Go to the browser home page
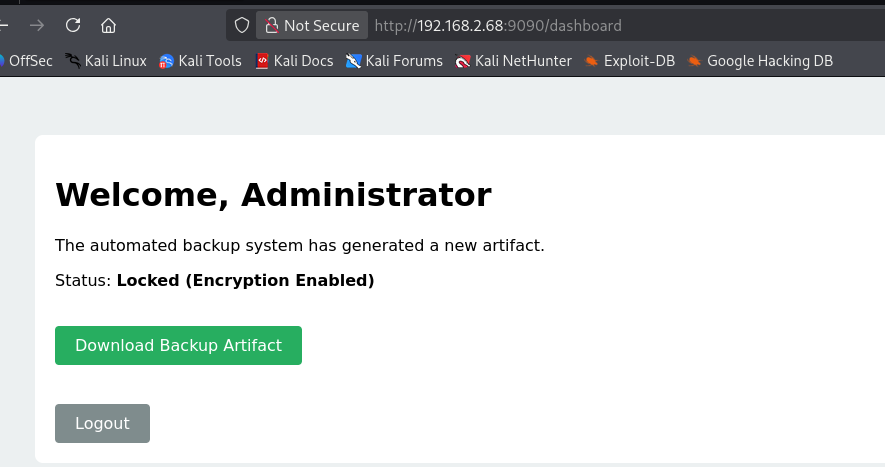Image resolution: width=885 pixels, height=467 pixels. pos(109,26)
